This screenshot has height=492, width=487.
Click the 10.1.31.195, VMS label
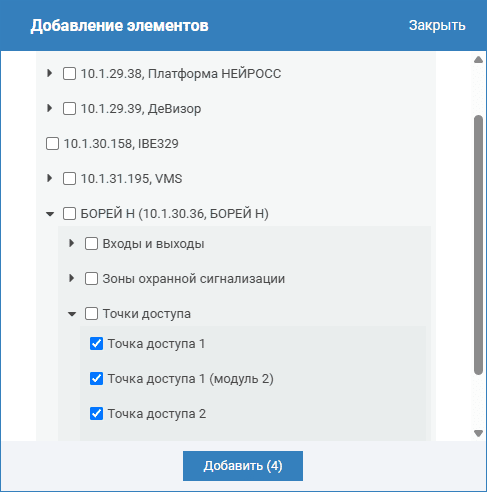(x=131, y=179)
